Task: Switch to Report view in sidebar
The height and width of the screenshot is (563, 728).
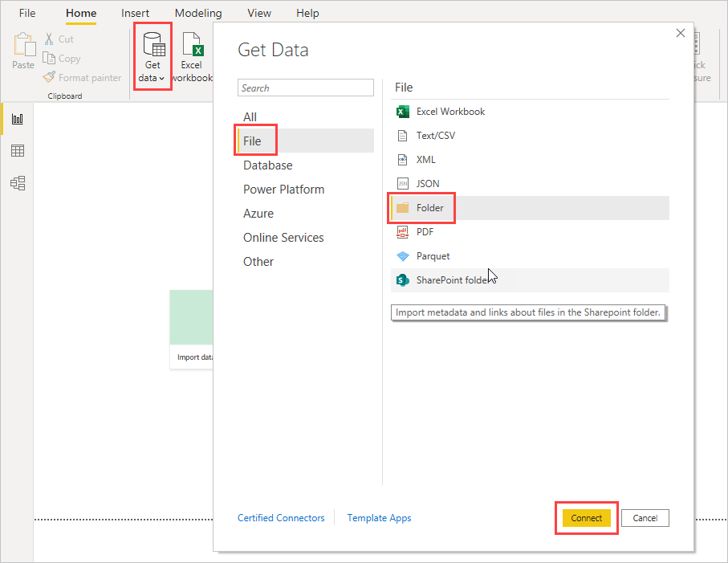Action: 17,119
